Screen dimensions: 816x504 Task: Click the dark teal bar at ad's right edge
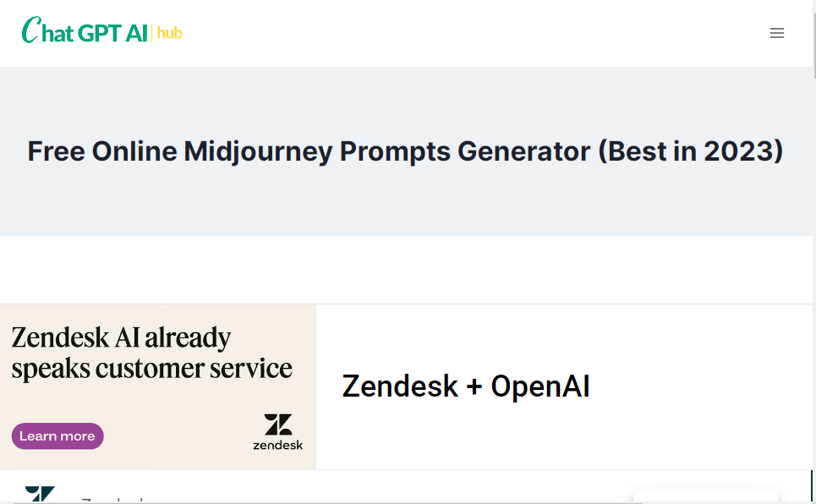click(811, 485)
